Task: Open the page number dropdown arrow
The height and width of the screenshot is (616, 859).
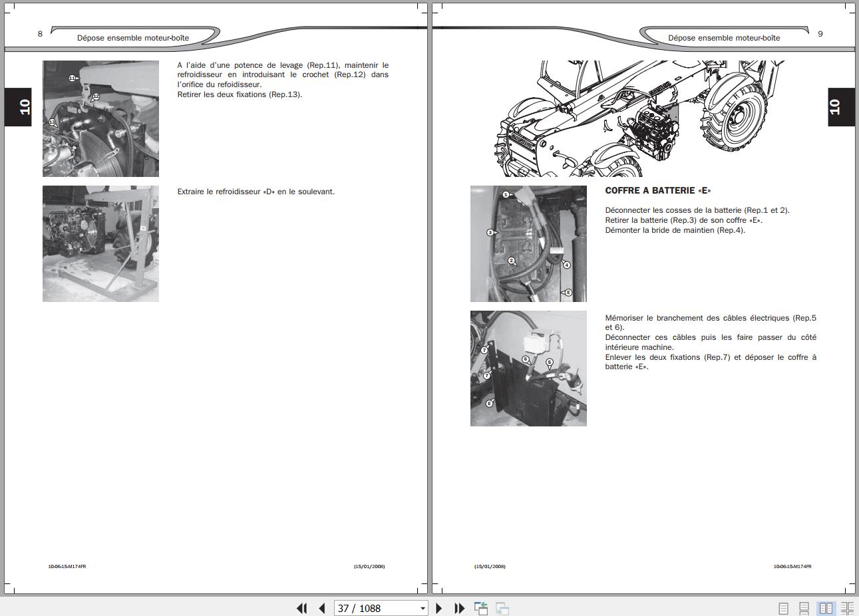Action: (423, 608)
